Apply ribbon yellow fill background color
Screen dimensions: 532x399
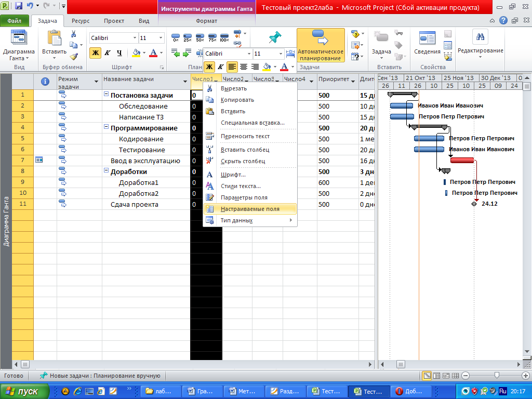(136, 53)
